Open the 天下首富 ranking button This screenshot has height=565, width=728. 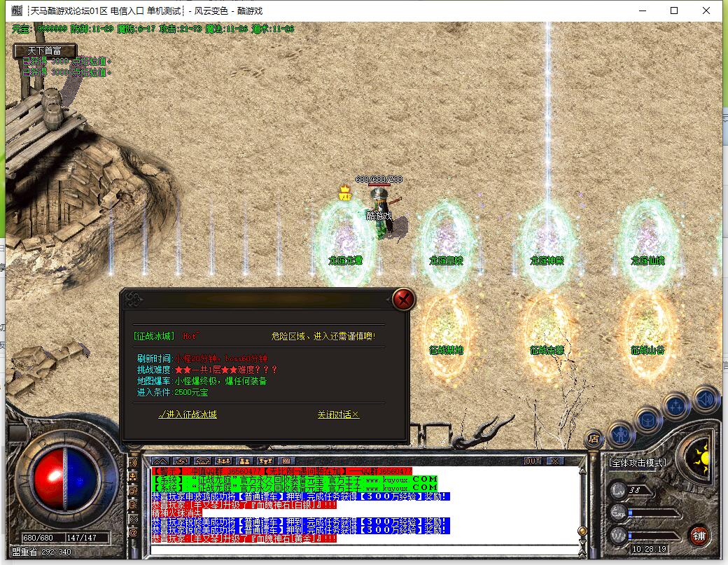44,50
